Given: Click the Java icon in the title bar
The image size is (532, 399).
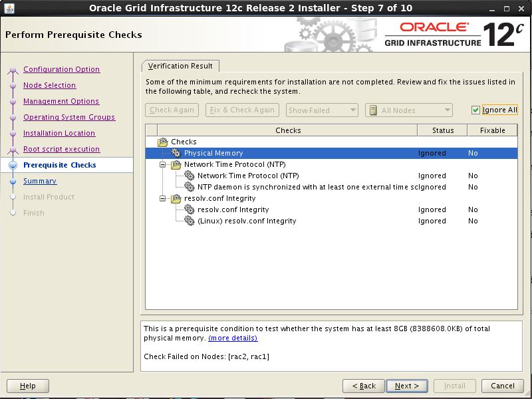Looking at the screenshot, I should (x=9, y=8).
